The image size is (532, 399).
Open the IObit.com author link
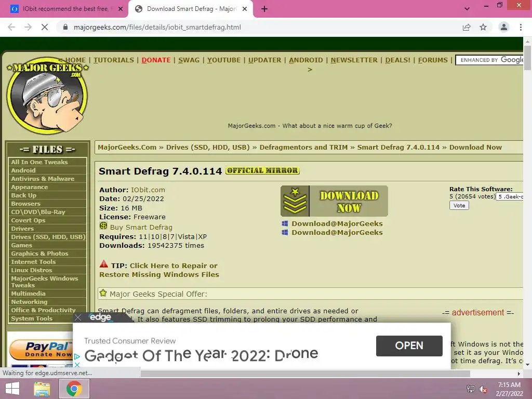coord(148,190)
